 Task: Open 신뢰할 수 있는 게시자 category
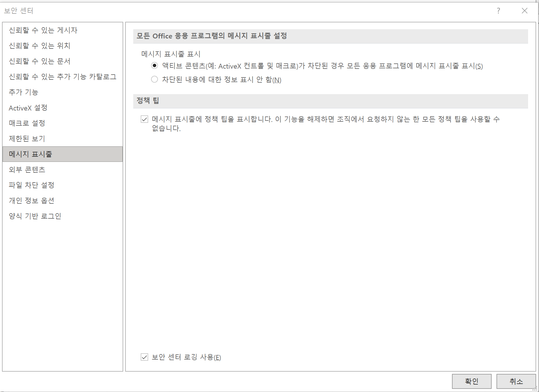coord(63,30)
